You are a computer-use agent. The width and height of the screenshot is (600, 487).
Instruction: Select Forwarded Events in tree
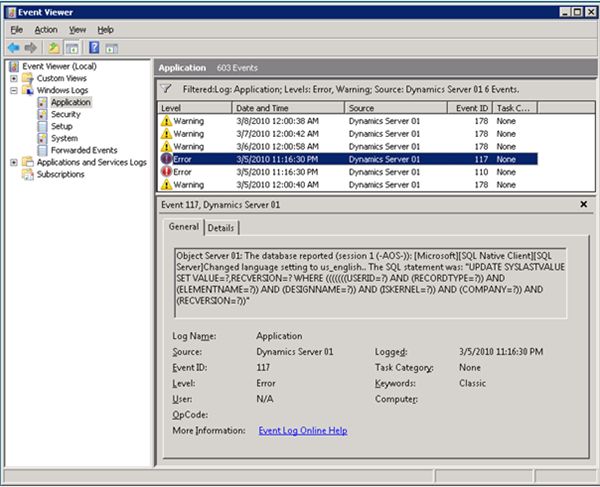click(84, 150)
